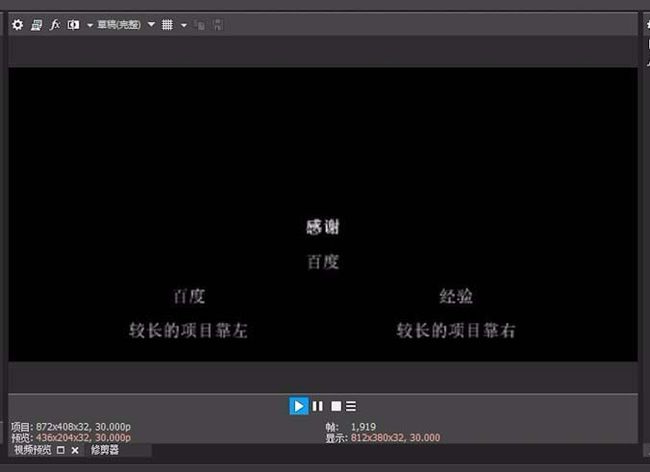The width and height of the screenshot is (650, 472).
Task: Click the 较长的项目靠左 text in preview
Action: point(189,331)
